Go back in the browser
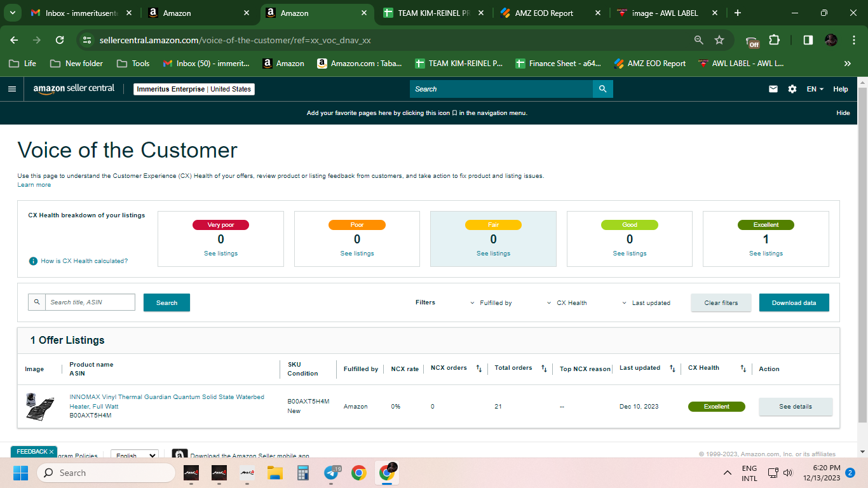The image size is (868, 488). click(x=14, y=40)
